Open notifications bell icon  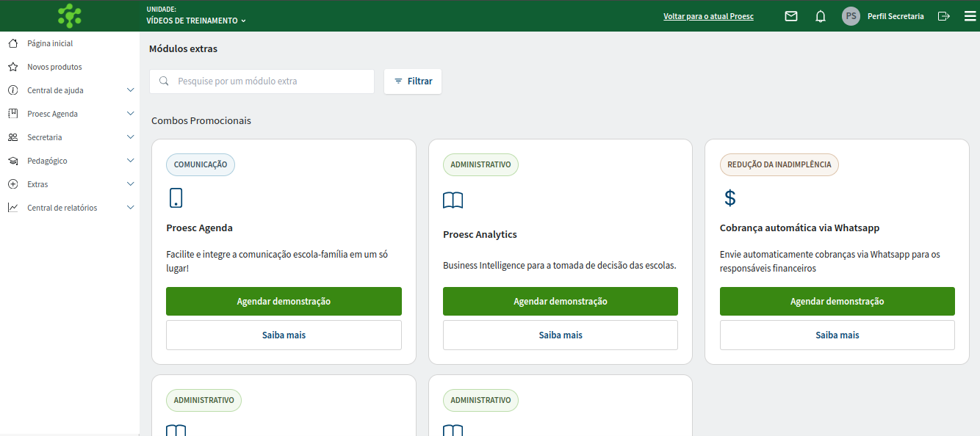click(821, 16)
